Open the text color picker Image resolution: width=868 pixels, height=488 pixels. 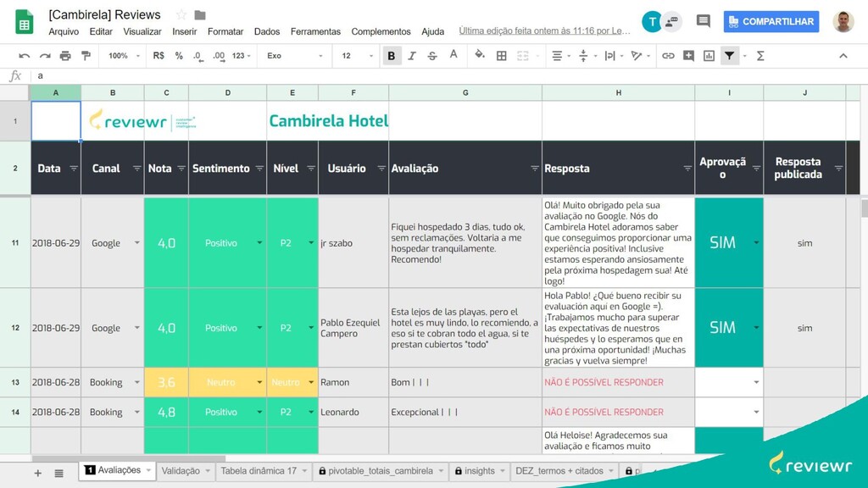click(x=453, y=55)
